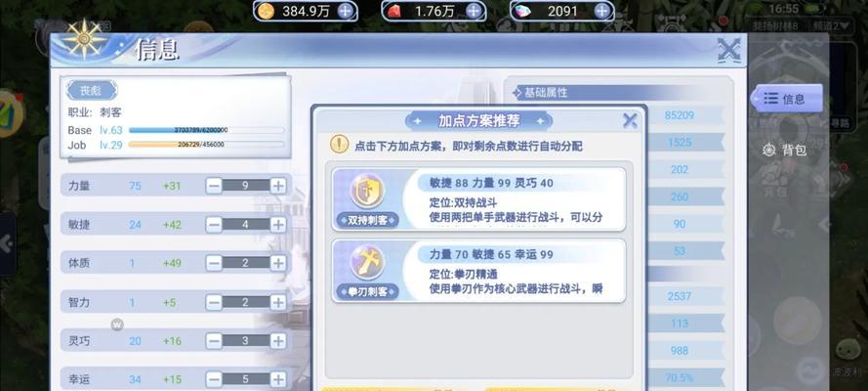The width and height of the screenshot is (868, 391).
Task: Close the 加点方案推荐 popup
Action: 630,120
